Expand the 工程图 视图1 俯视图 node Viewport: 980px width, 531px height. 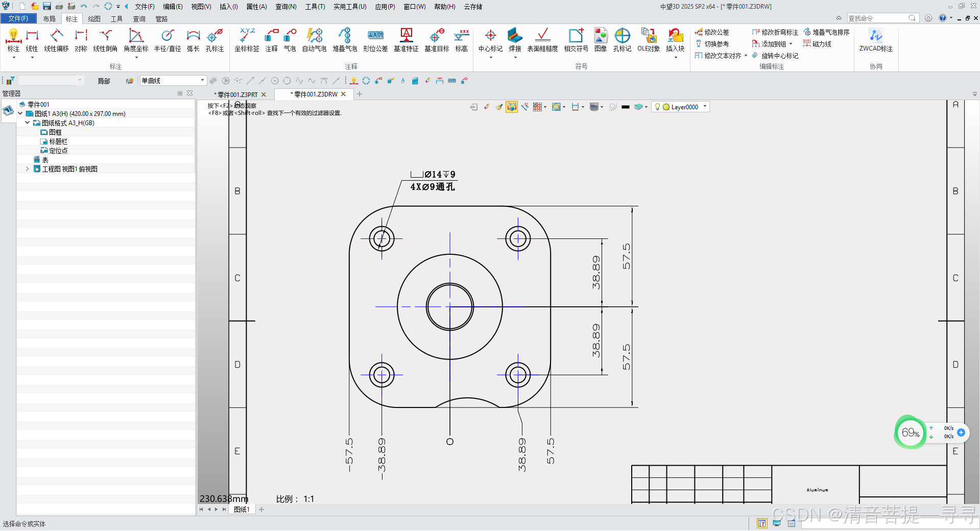pyautogui.click(x=28, y=169)
